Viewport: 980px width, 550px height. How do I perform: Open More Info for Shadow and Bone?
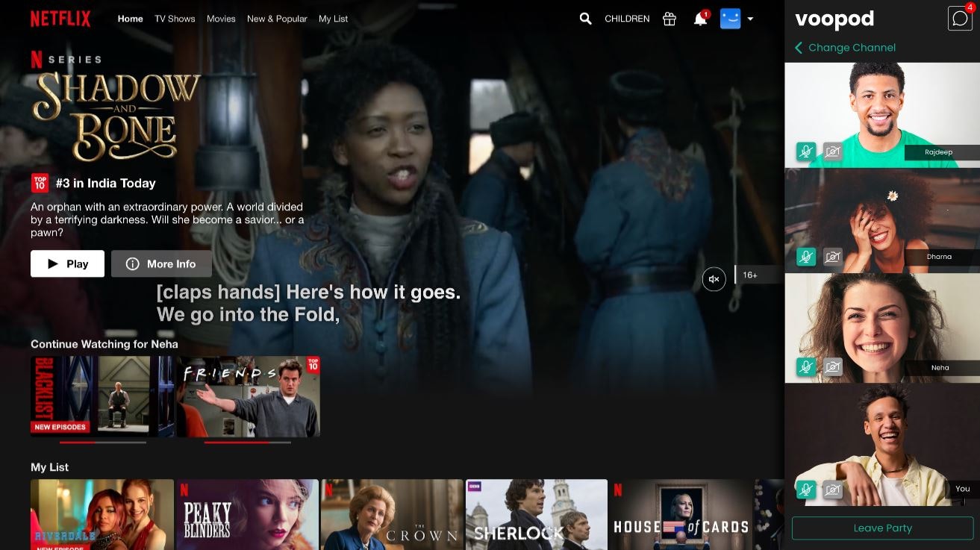click(161, 263)
